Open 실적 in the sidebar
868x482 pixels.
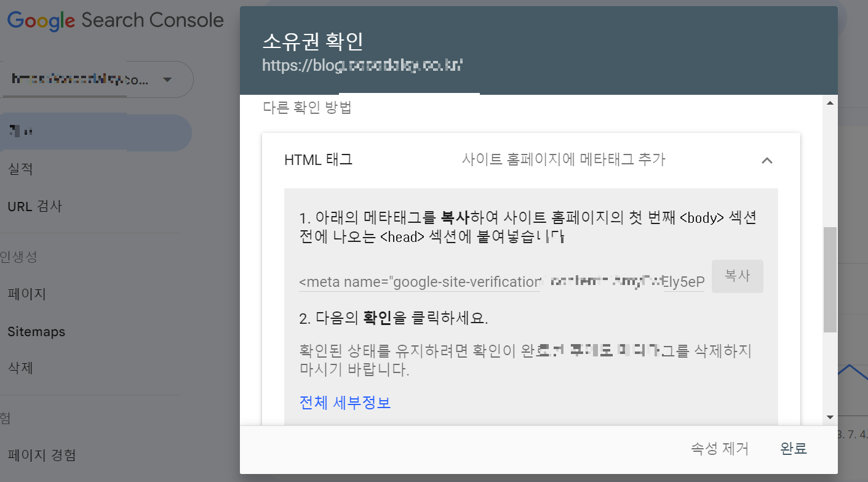coord(20,169)
